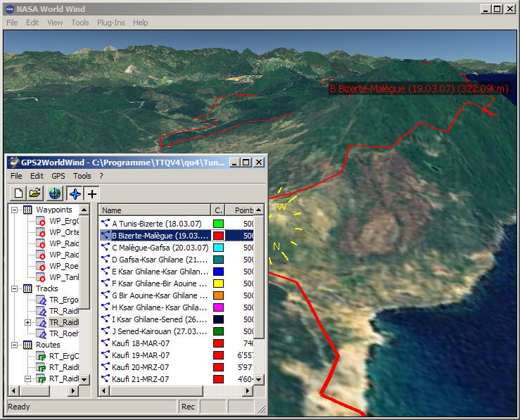Click the tree panel horizontal scrollbar left arrow

13,391
